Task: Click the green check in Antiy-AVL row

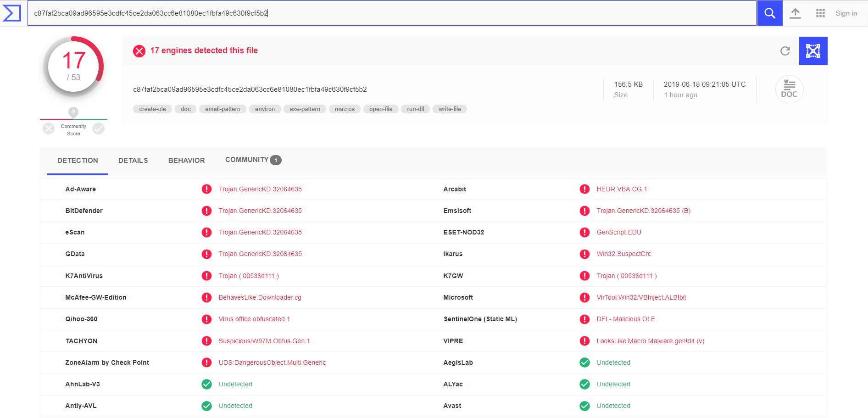Action: [207, 406]
